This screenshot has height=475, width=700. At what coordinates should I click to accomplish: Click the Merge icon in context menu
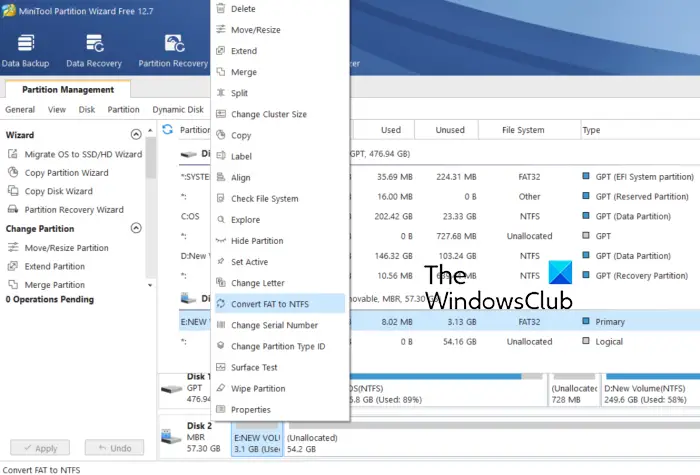coord(221,71)
